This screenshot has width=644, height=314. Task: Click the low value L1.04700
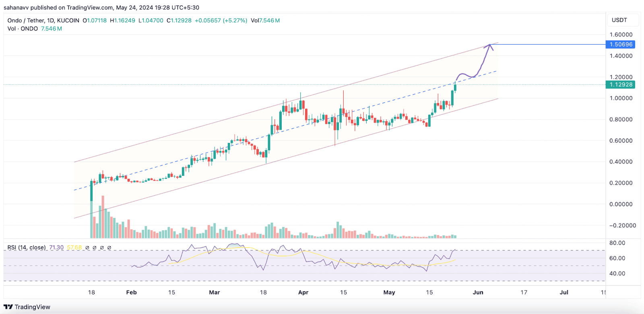tap(151, 21)
